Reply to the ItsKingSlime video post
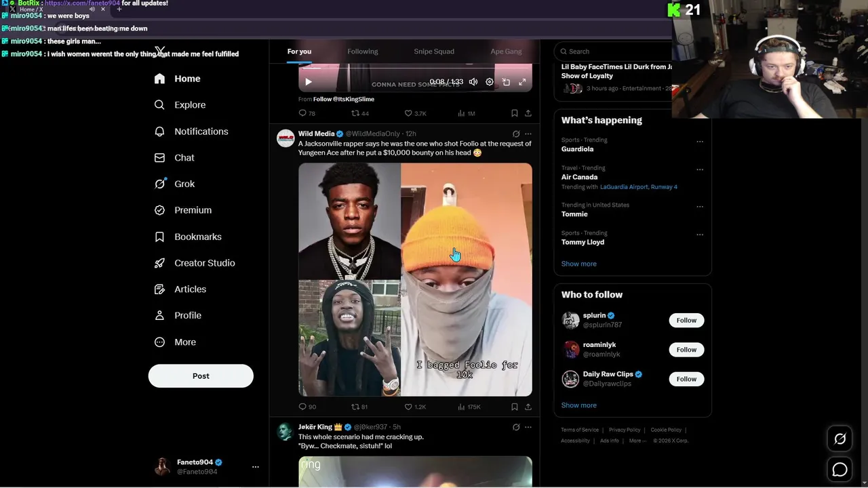The width and height of the screenshot is (868, 488). coord(307,113)
